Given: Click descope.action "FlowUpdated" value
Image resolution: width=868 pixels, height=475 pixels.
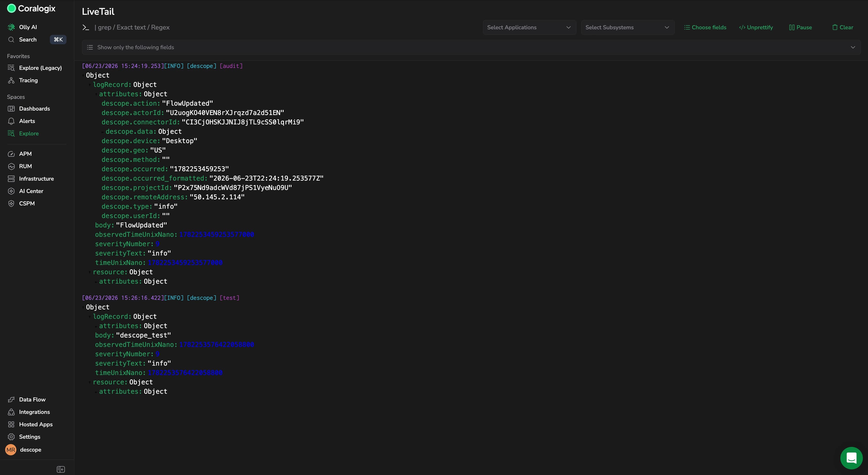Looking at the screenshot, I should pyautogui.click(x=187, y=104).
